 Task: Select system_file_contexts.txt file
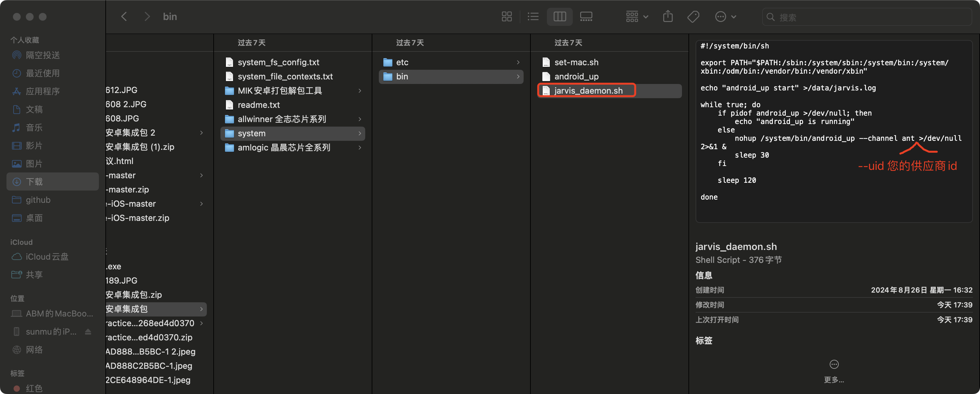(x=293, y=76)
